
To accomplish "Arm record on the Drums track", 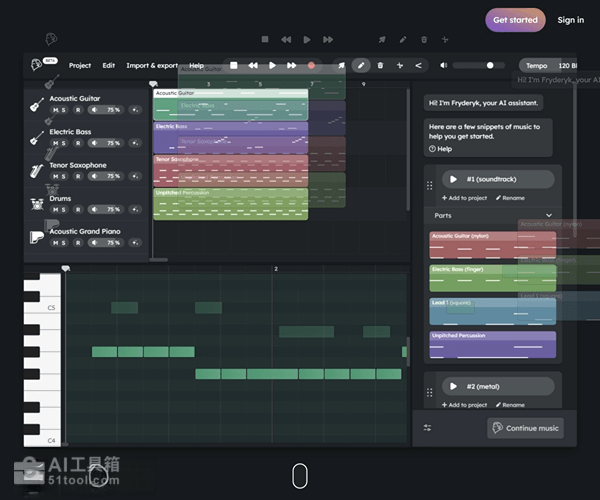I will tap(77, 209).
